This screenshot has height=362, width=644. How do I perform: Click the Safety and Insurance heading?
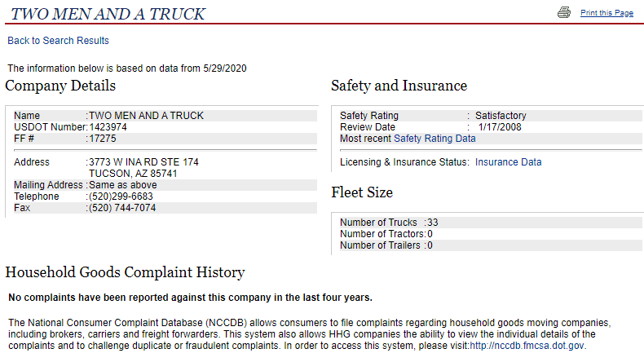pyautogui.click(x=399, y=86)
